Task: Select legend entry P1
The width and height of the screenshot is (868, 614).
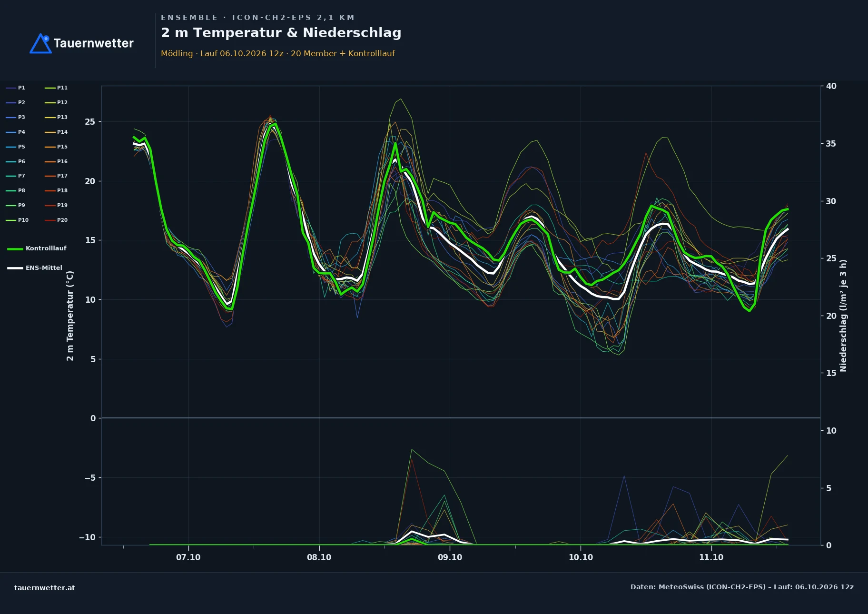Action: (16, 88)
